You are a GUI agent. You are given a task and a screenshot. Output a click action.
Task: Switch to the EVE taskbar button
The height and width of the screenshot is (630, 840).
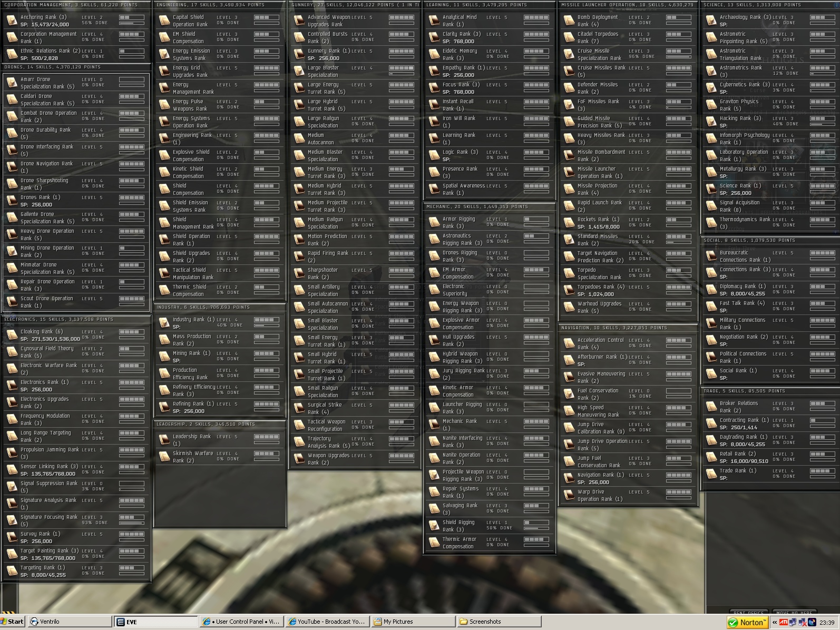[x=156, y=622]
